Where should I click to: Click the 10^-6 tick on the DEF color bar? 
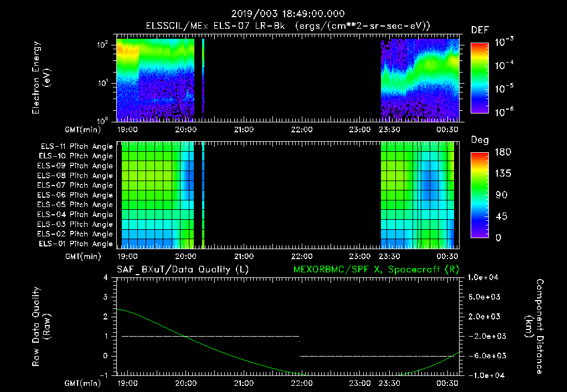pyautogui.click(x=504, y=112)
